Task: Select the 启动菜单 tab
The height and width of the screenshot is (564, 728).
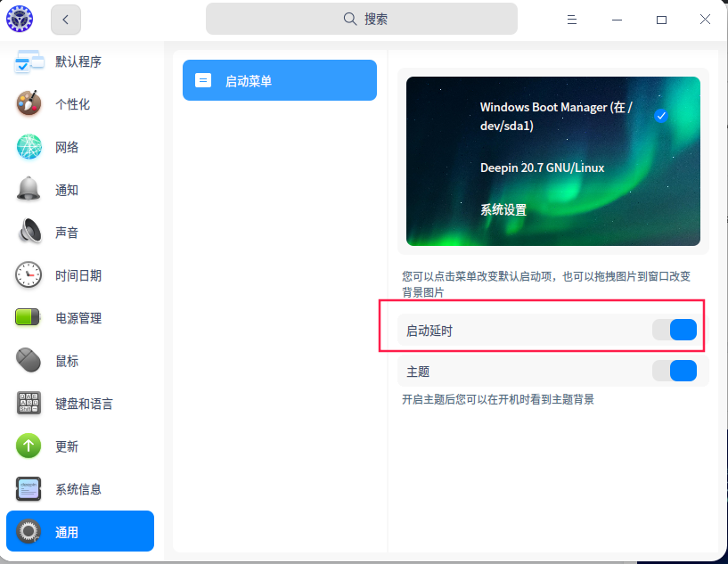Action: (x=280, y=80)
